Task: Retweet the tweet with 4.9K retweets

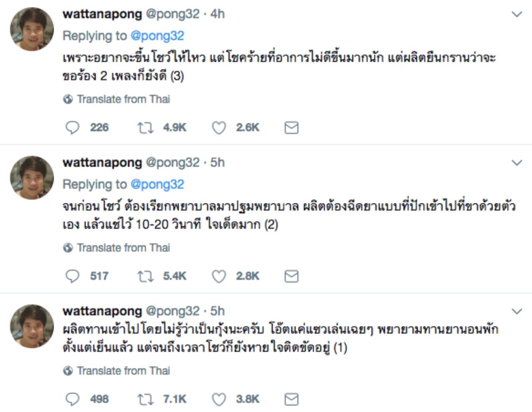Action: tap(145, 128)
